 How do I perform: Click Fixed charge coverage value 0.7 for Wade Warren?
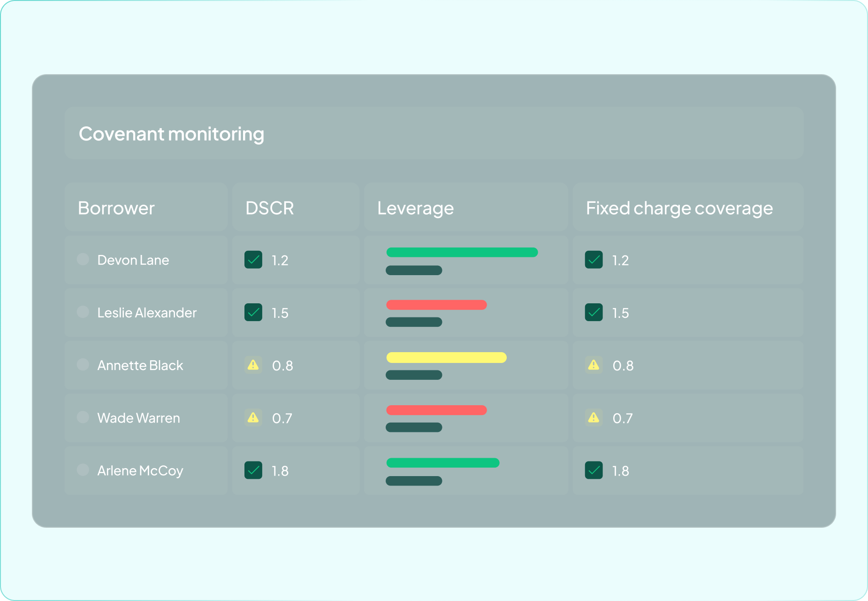pos(623,418)
